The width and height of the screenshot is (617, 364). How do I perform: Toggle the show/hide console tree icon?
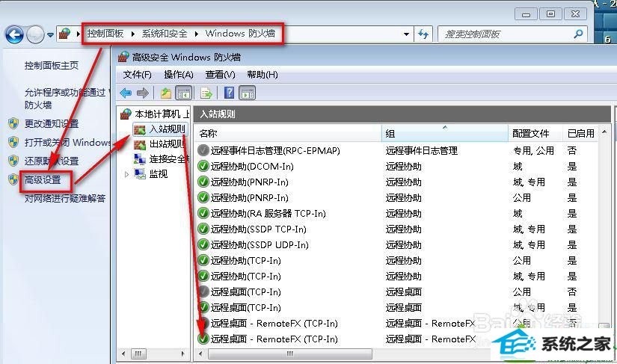pos(183,93)
